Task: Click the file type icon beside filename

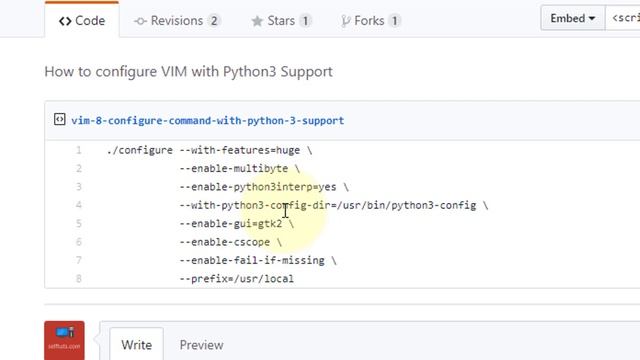Action: pyautogui.click(x=60, y=120)
